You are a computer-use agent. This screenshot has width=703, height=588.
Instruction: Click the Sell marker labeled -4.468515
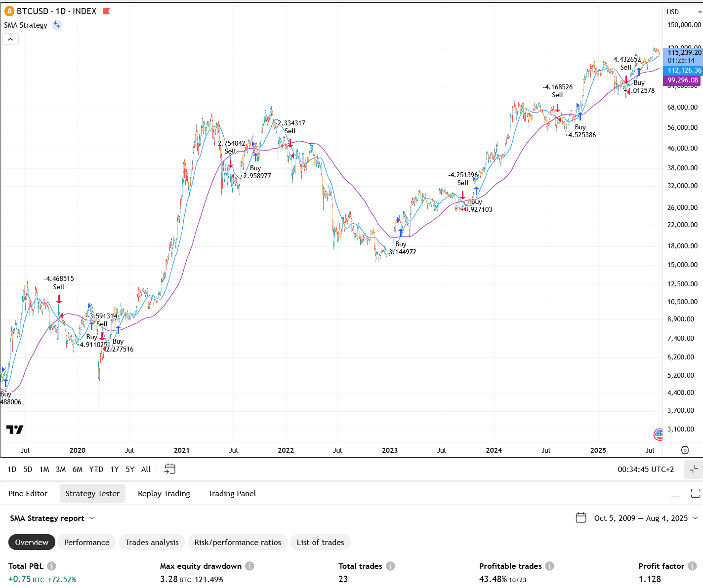[x=59, y=299]
